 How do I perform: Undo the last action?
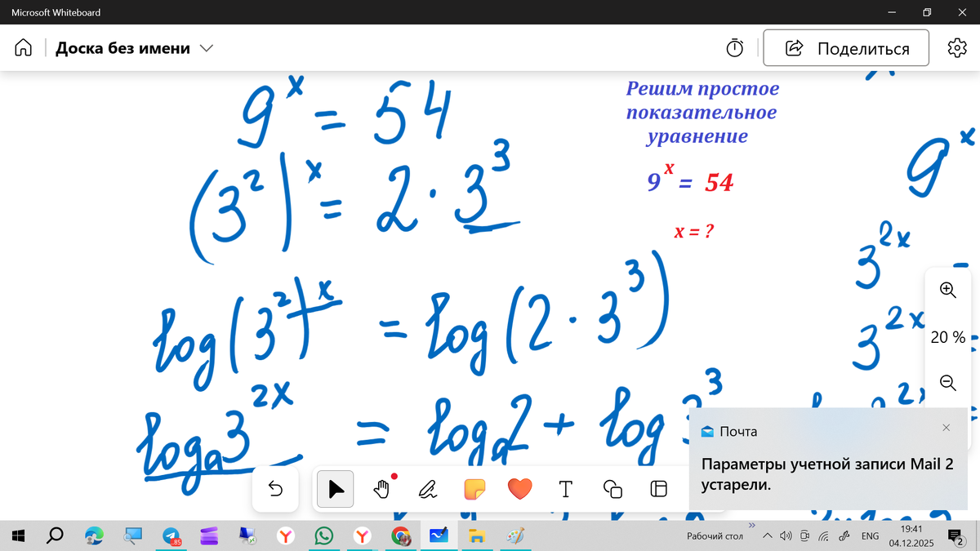(x=275, y=489)
